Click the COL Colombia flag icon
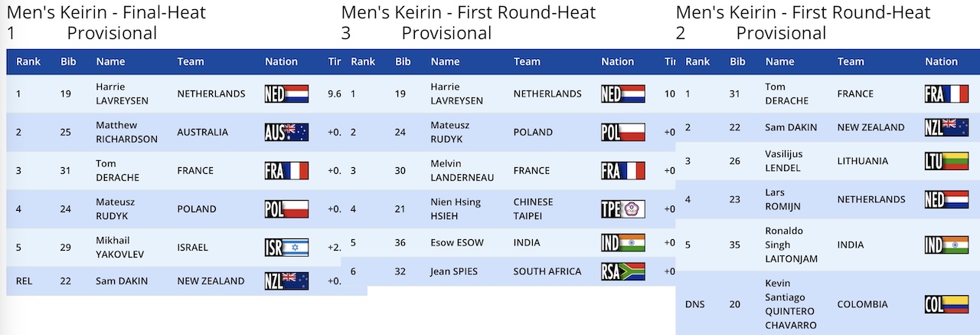The height and width of the screenshot is (335, 980). [x=947, y=304]
